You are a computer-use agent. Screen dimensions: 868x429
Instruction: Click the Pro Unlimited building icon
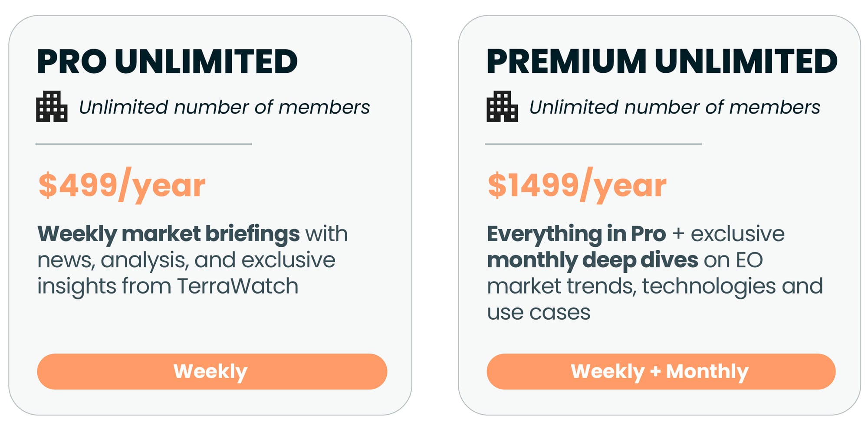tap(52, 106)
